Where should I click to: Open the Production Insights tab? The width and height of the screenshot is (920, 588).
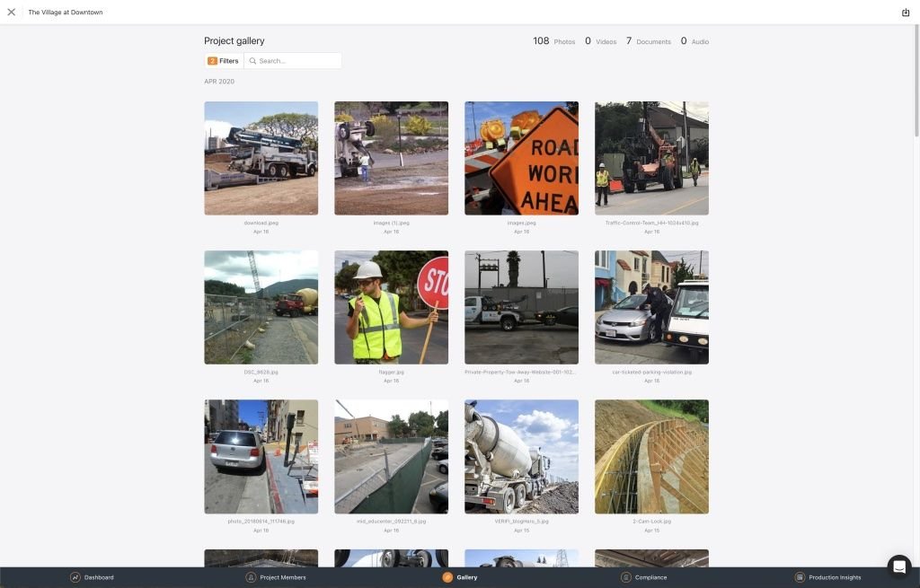click(x=827, y=577)
